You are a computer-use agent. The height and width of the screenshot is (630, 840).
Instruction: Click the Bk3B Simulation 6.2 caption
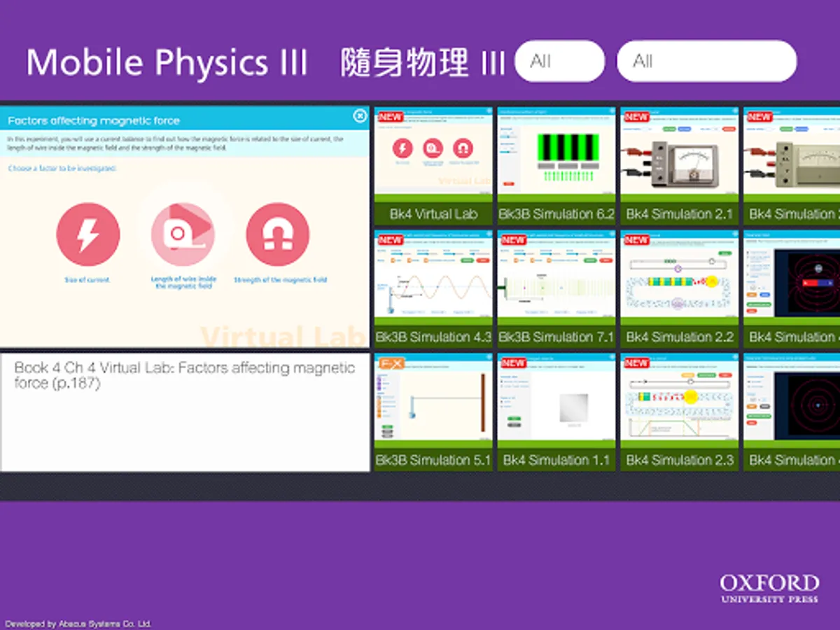(x=556, y=214)
